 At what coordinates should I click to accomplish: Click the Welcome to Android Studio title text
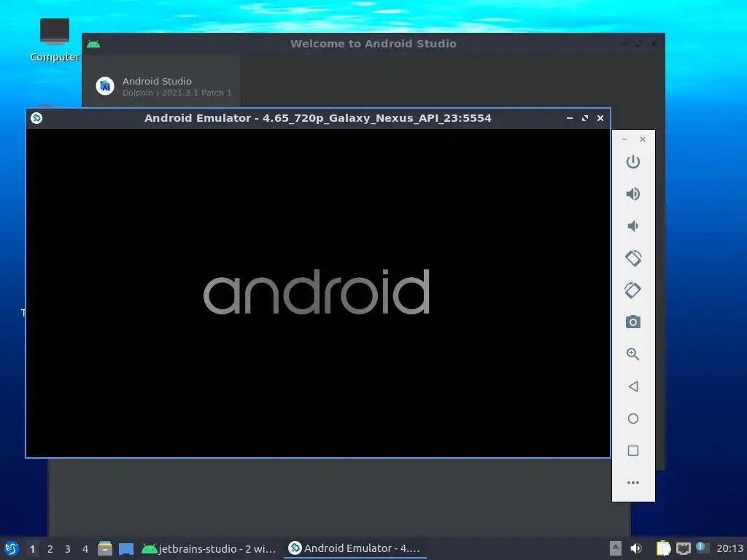(373, 44)
